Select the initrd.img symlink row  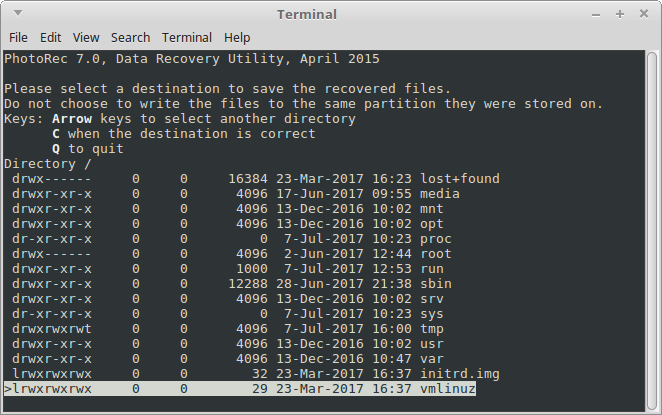pyautogui.click(x=255, y=374)
